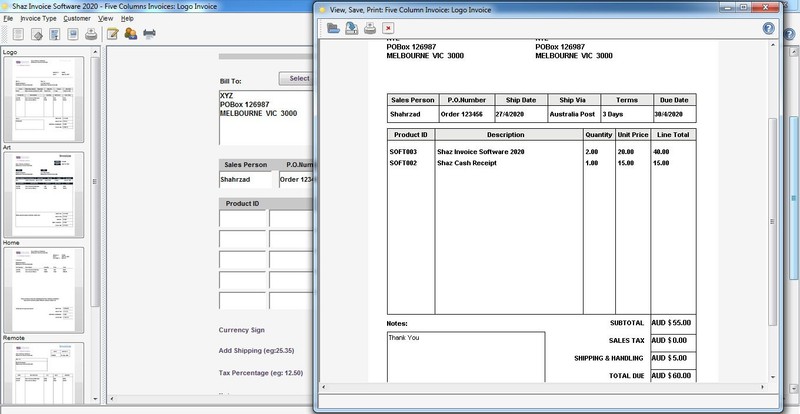Select the Home invoice template thumbnail

(44, 290)
